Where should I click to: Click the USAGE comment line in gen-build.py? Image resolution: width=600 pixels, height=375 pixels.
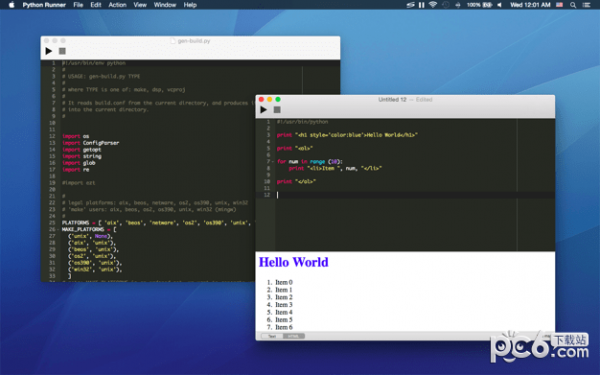(x=101, y=77)
